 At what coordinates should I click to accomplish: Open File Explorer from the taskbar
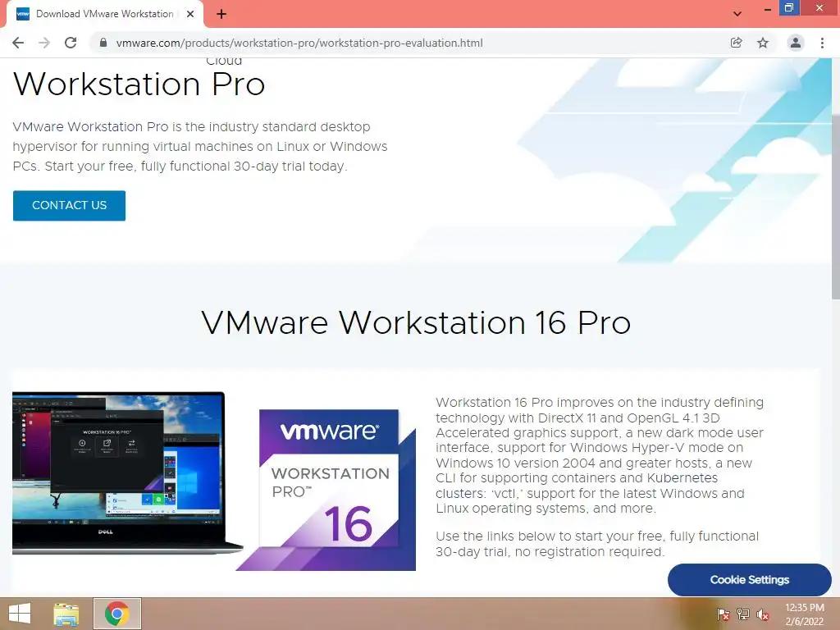[66, 614]
